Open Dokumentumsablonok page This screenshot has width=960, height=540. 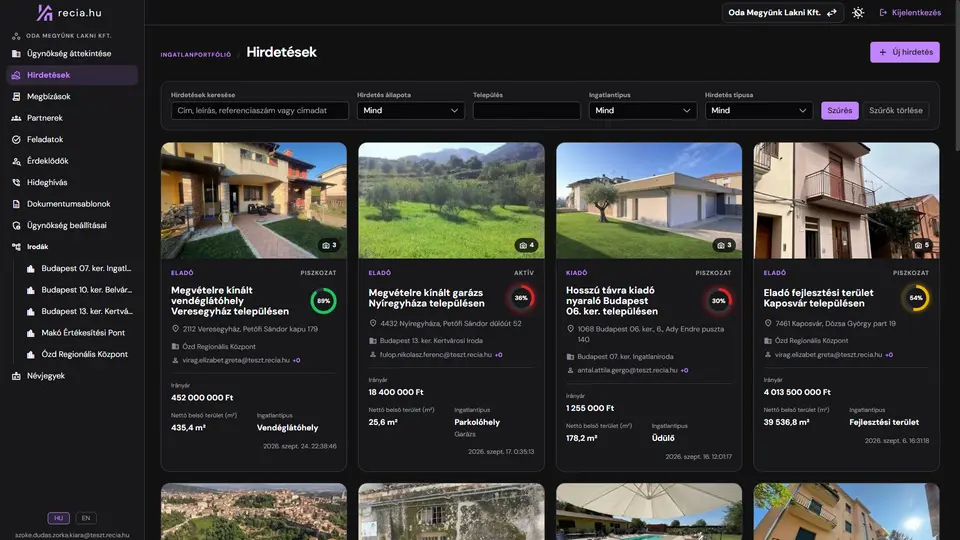pyautogui.click(x=72, y=204)
